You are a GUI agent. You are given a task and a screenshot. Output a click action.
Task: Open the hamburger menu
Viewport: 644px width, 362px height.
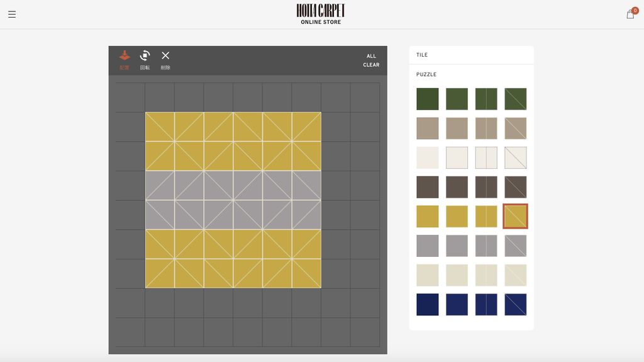point(12,14)
